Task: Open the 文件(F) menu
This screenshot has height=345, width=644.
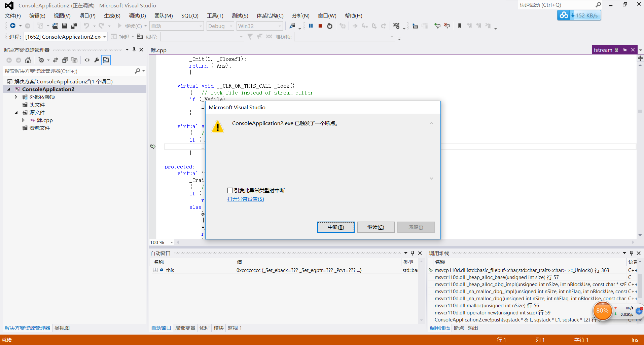Action: coord(13,16)
